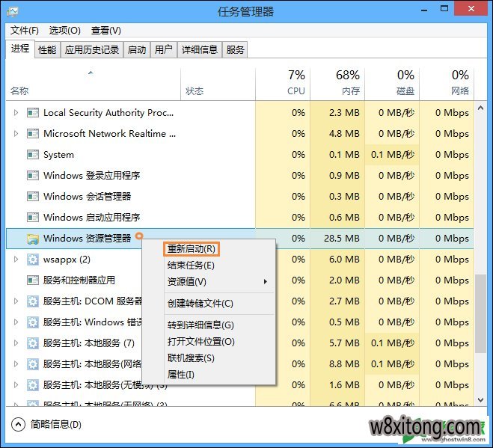Open the 文件(F) menu
This screenshot has width=493, height=448.
pos(25,31)
